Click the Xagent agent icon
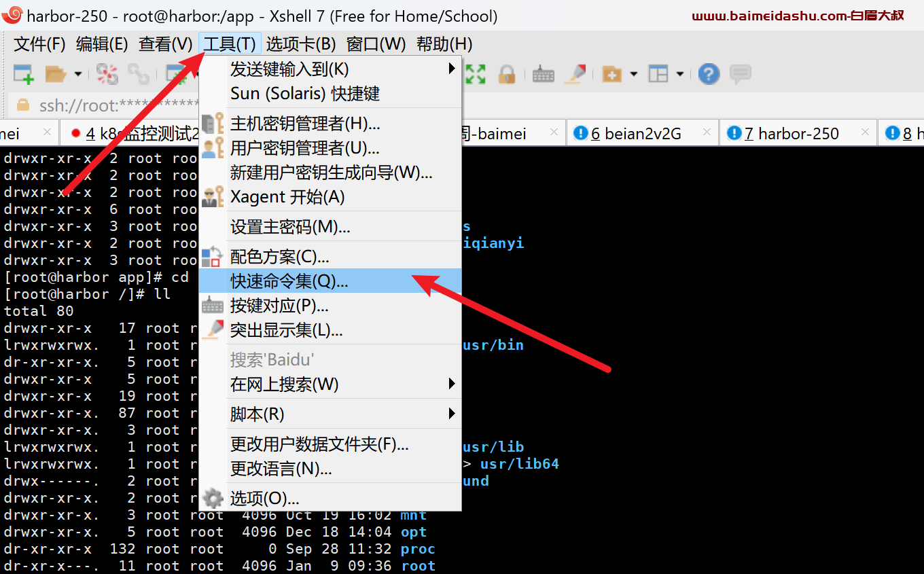 point(213,197)
